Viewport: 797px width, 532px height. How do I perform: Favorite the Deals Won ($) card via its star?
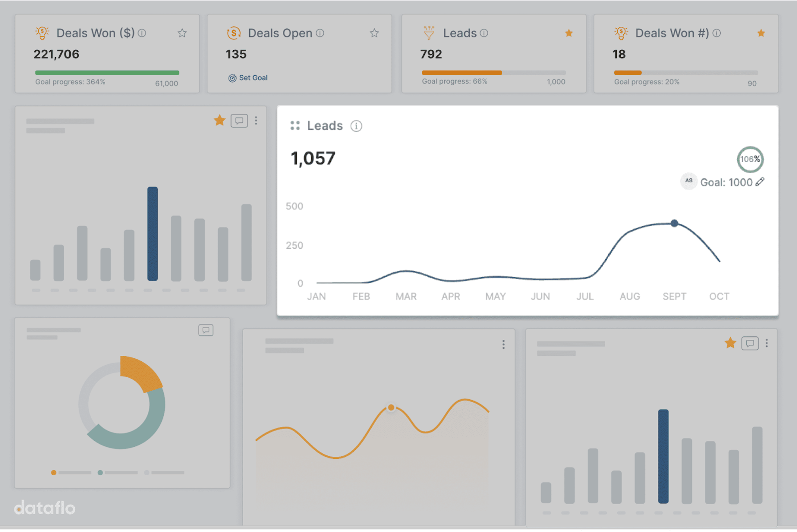[182, 33]
